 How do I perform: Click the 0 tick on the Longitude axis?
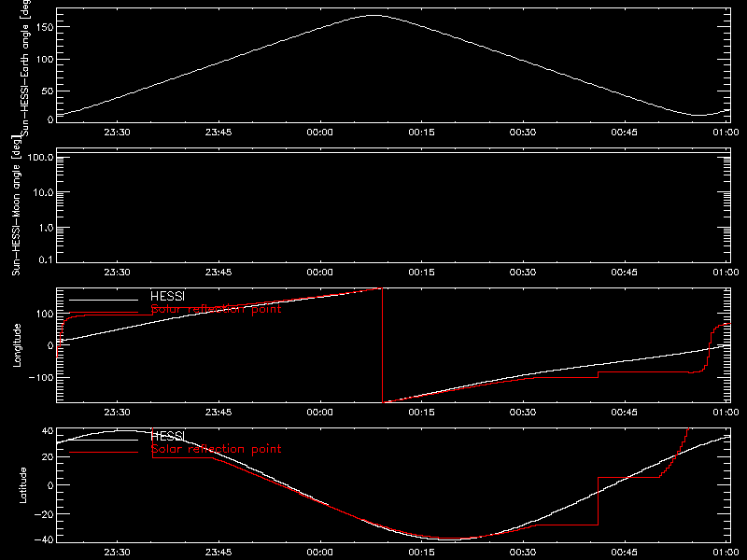50,345
